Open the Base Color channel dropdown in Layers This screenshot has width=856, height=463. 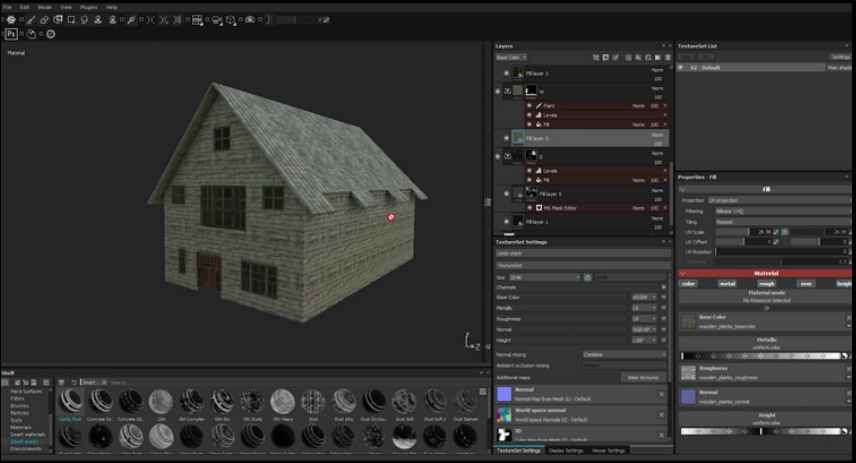[511, 57]
